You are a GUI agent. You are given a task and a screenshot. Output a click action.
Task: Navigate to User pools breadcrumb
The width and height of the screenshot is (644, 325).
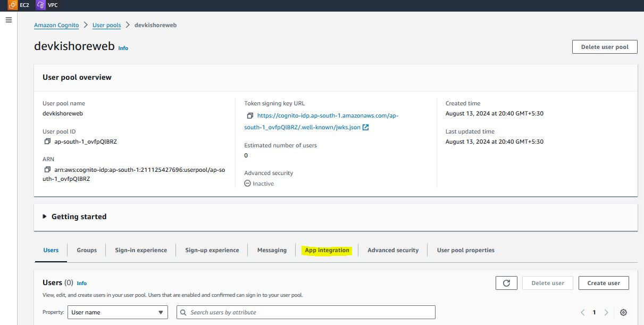pyautogui.click(x=106, y=25)
